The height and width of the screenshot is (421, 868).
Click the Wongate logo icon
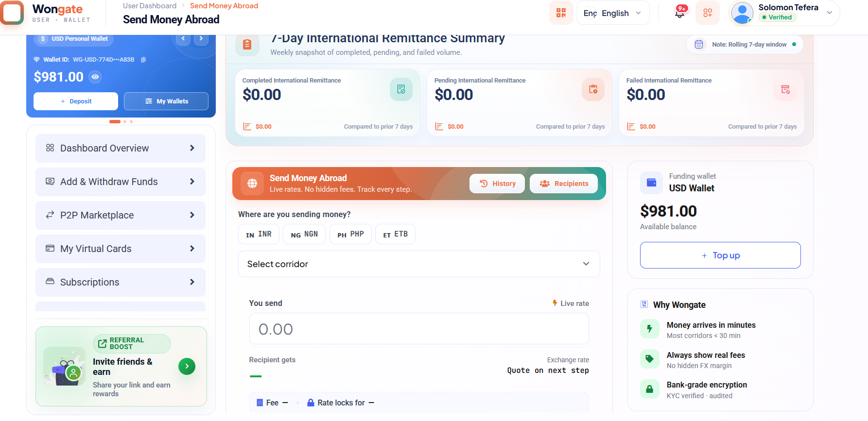click(x=12, y=13)
